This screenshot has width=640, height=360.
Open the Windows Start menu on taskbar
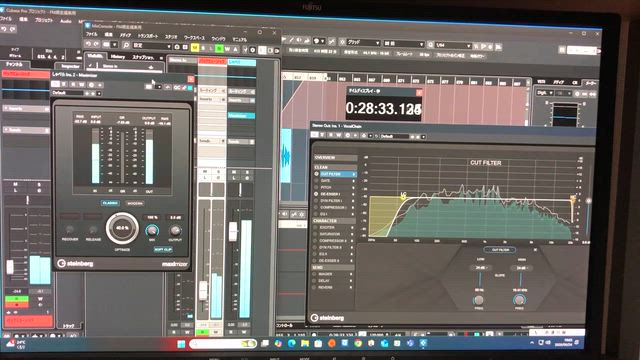[x=181, y=344]
